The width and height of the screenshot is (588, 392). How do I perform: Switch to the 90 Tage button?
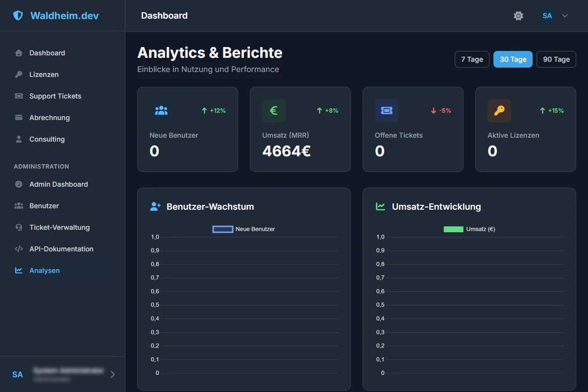click(x=556, y=59)
